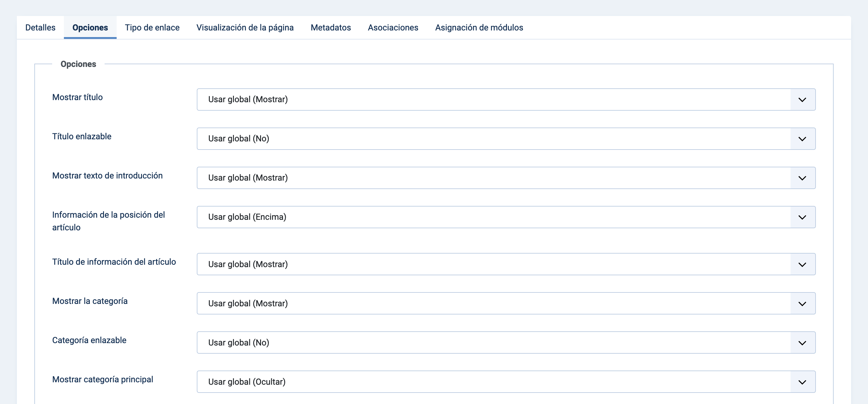Click the Mostrar la categoría label

coord(90,301)
